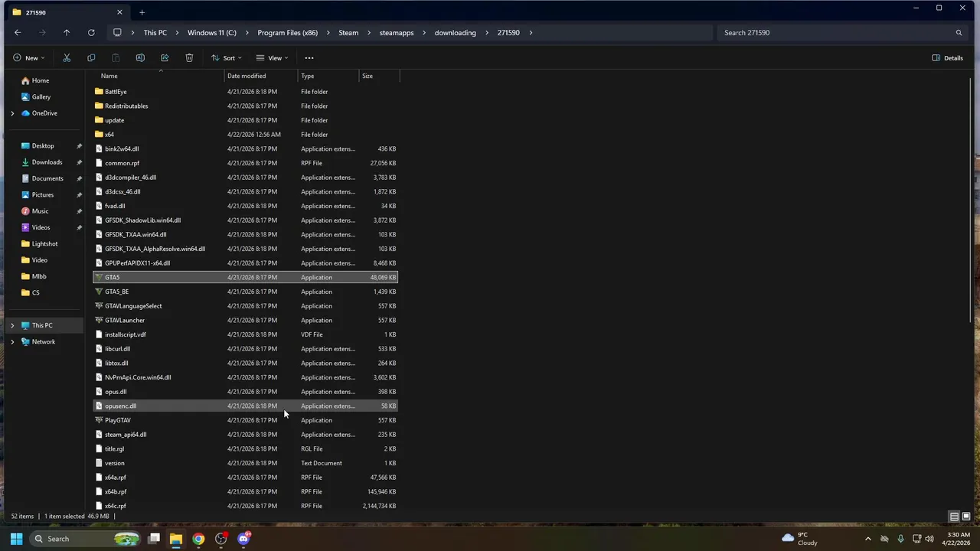
Task: Click the search magnifier icon
Action: click(x=959, y=33)
